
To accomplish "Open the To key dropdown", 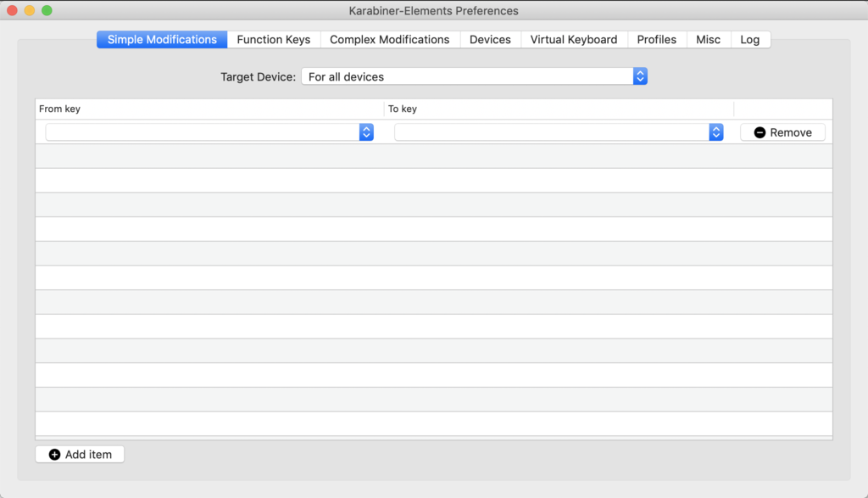I will coord(559,131).
